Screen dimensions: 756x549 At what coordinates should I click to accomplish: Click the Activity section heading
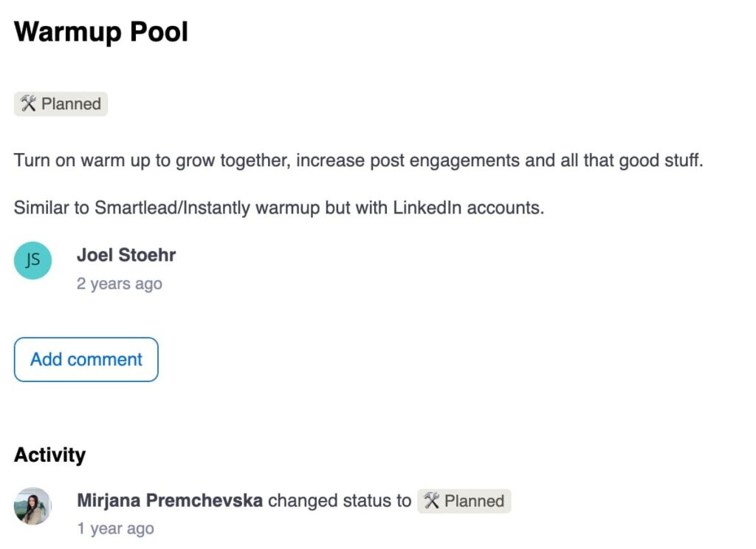pyautogui.click(x=49, y=455)
